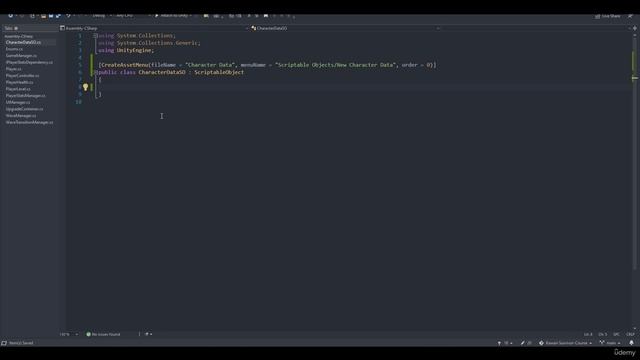640x360 pixels.
Task: Open the repository name dropdown in status bar
Action: pyautogui.click(x=565, y=343)
